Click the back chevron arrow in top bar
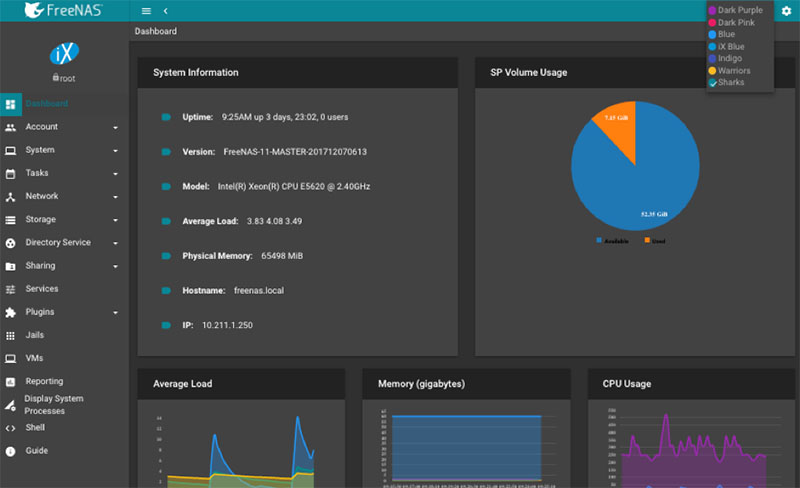800x488 pixels. (165, 11)
